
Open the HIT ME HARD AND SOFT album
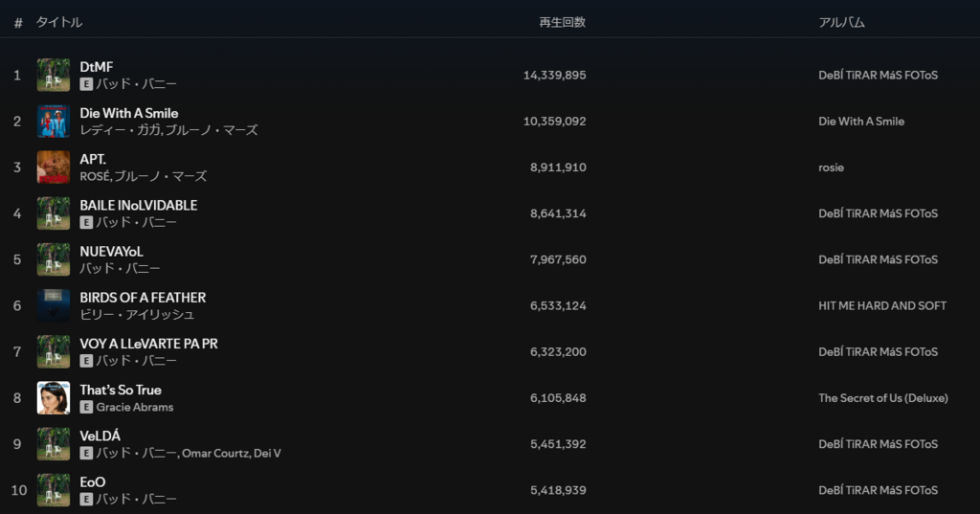click(881, 305)
